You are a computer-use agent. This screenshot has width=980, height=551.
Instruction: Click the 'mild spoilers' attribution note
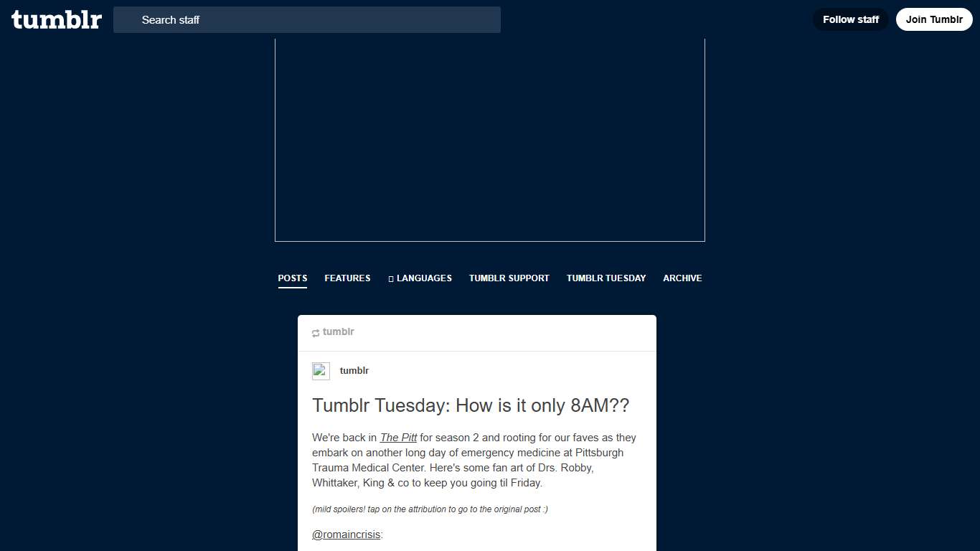click(430, 509)
